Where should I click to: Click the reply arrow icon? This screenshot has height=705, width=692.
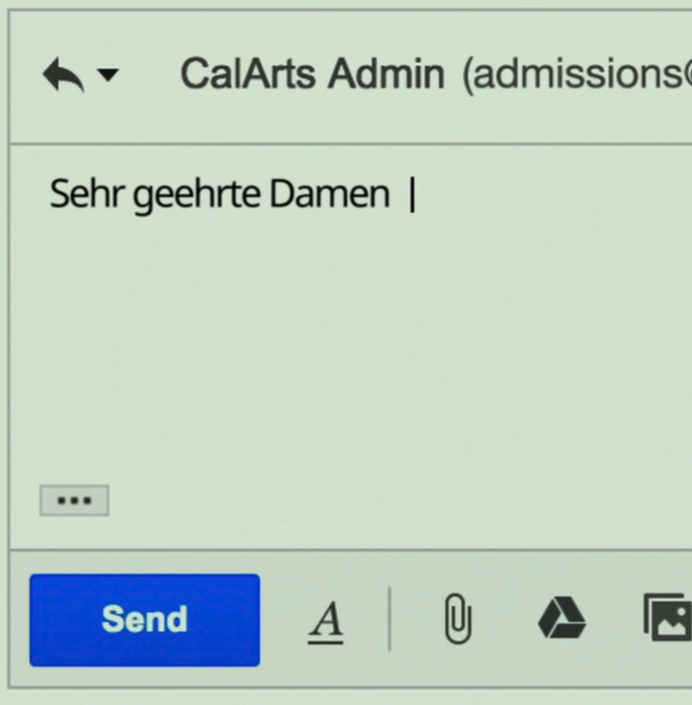(x=62, y=75)
